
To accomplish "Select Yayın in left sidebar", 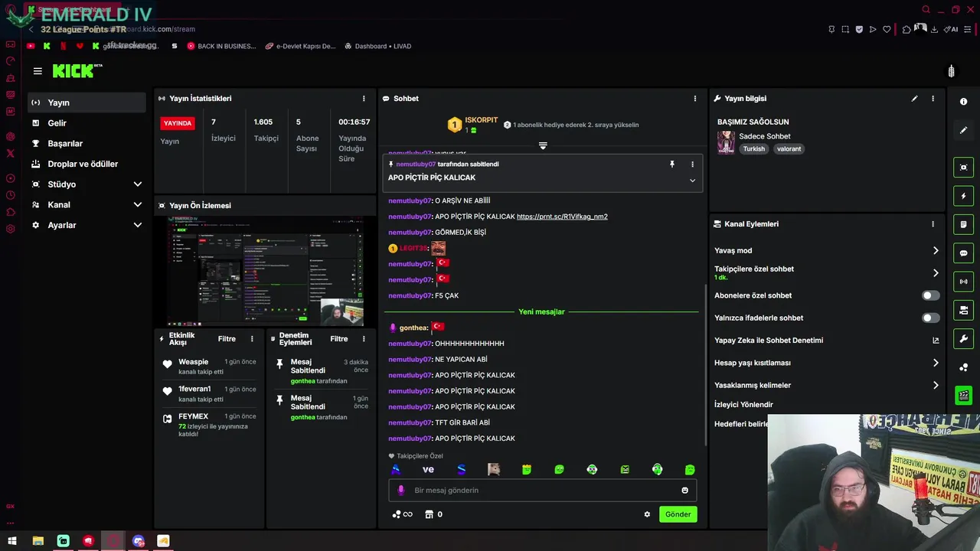I will pyautogui.click(x=87, y=103).
